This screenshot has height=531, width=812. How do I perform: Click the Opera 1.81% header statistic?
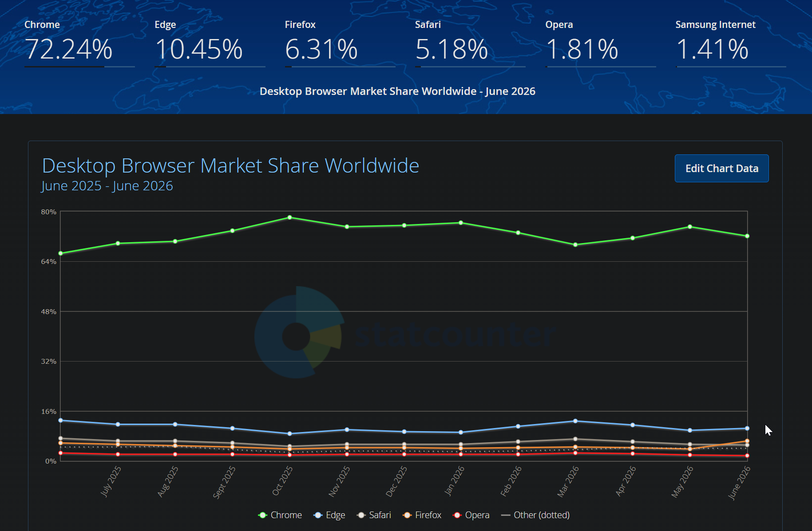click(601, 43)
